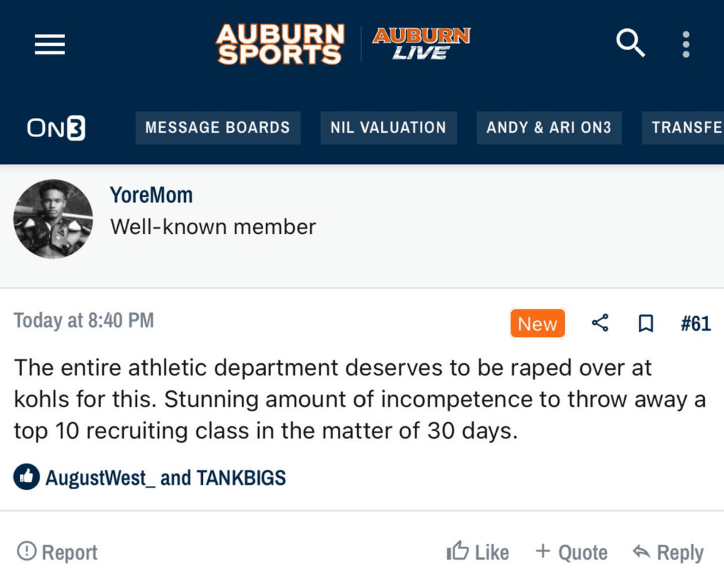The height and width of the screenshot is (588, 724).
Task: Open the Transfer tab at right edge
Action: pyautogui.click(x=684, y=128)
